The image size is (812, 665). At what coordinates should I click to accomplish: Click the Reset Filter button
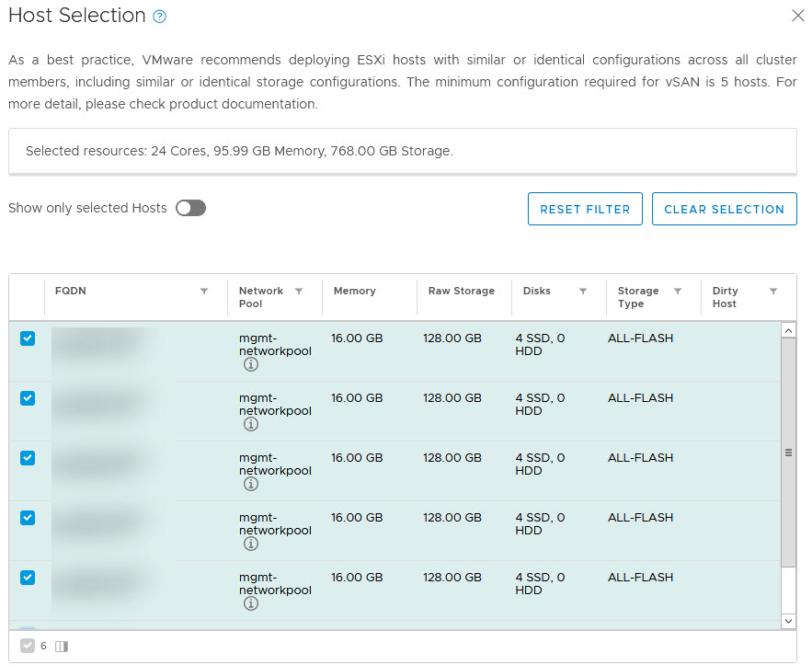coord(585,209)
